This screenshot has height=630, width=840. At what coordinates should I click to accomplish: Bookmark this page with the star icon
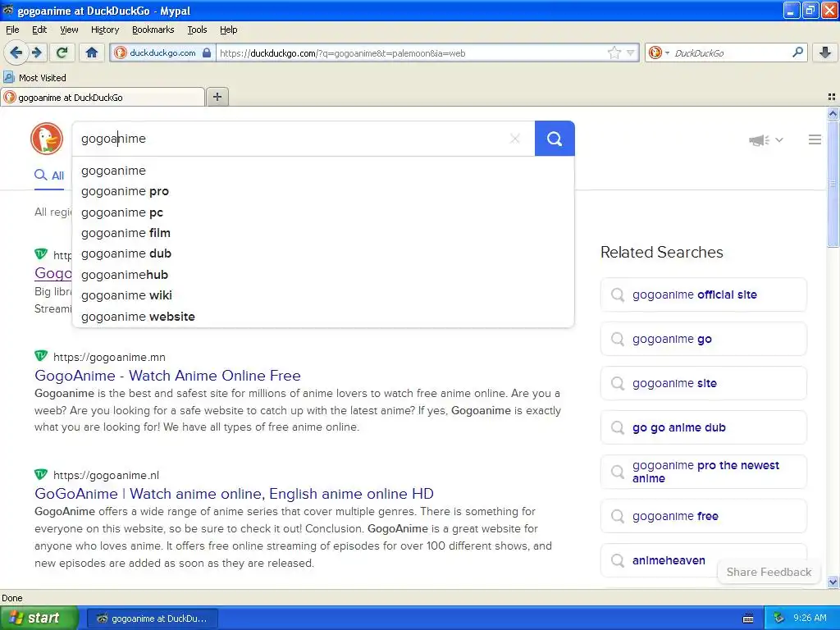614,52
